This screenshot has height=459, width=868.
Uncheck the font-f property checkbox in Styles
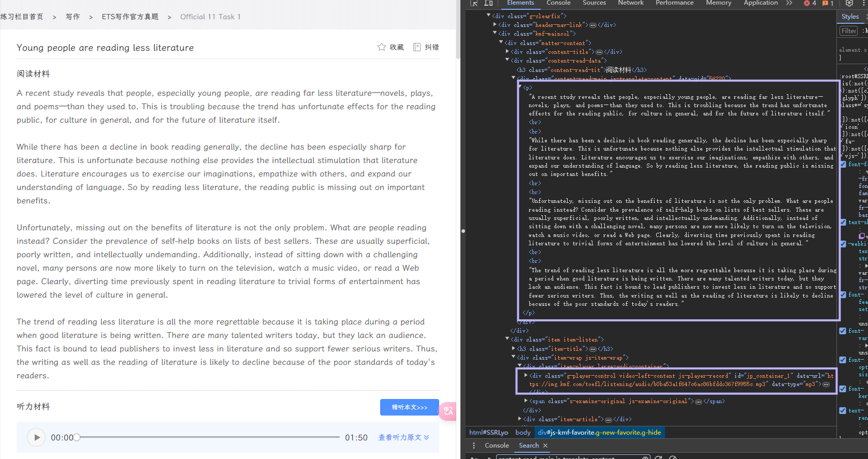pyautogui.click(x=843, y=164)
